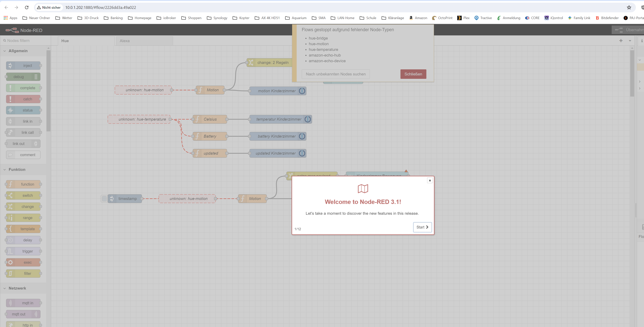Open the info sidebar icon
644x327 pixels.
click(642, 40)
